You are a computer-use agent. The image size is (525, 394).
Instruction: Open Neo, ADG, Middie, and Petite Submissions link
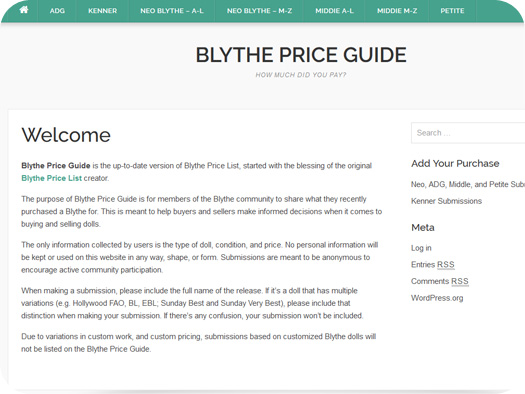(x=468, y=184)
